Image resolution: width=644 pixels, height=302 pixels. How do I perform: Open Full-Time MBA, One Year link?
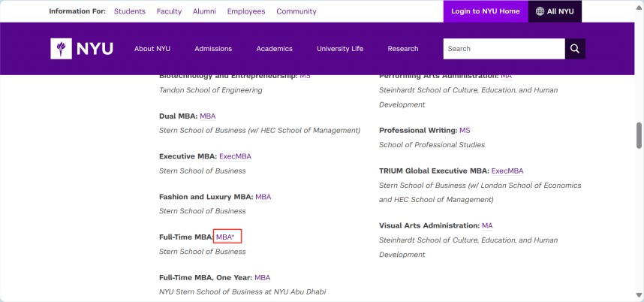coord(262,278)
